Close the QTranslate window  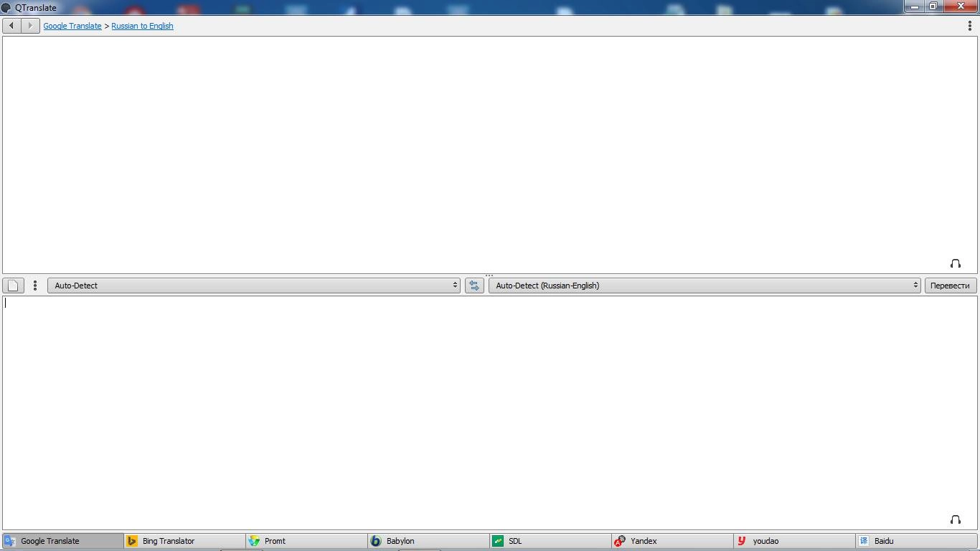coord(960,6)
